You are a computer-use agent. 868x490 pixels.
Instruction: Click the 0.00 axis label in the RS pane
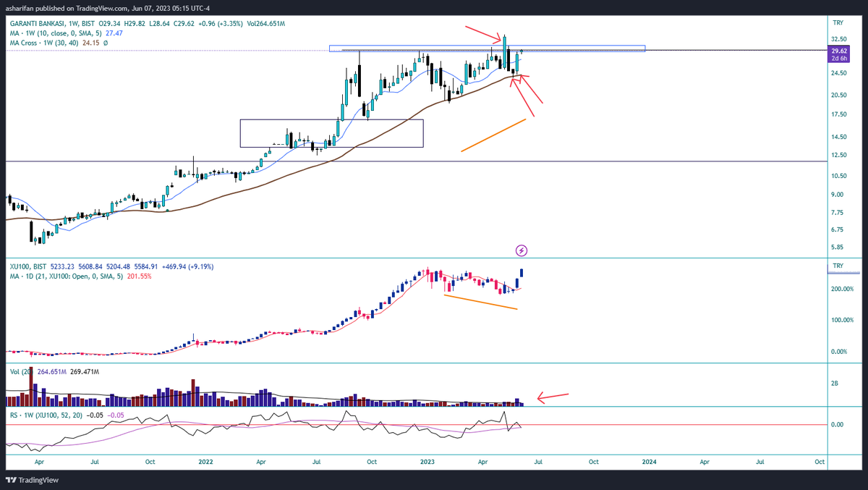click(x=839, y=425)
